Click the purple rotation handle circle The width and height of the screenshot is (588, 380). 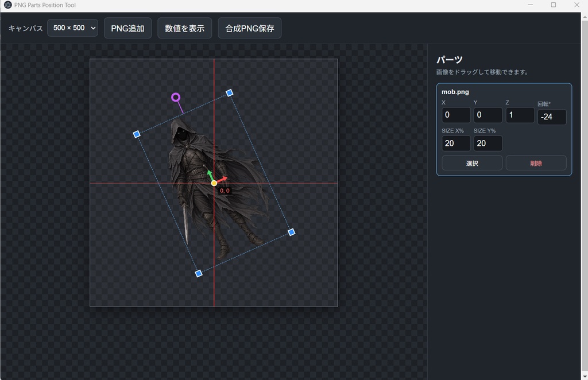pos(176,98)
